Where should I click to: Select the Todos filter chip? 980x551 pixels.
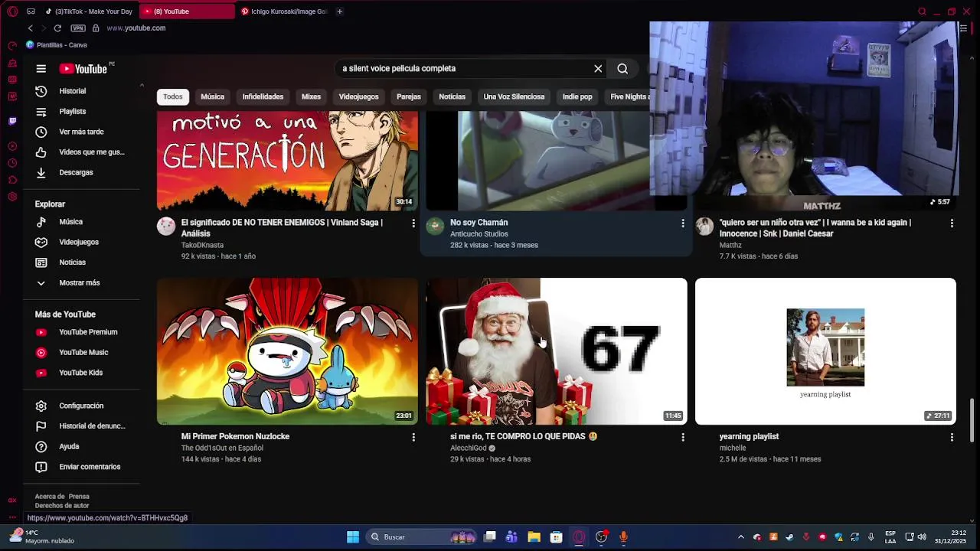[173, 97]
